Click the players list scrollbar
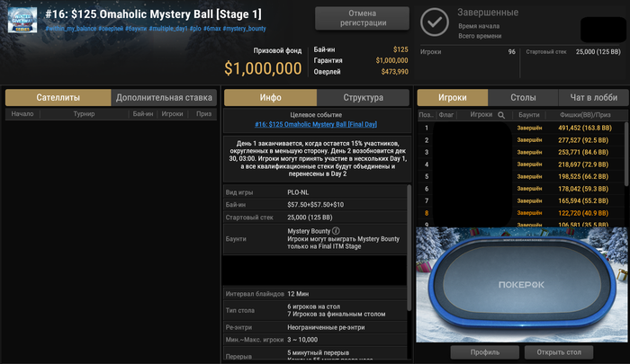The width and height of the screenshot is (630, 364). coord(626,155)
